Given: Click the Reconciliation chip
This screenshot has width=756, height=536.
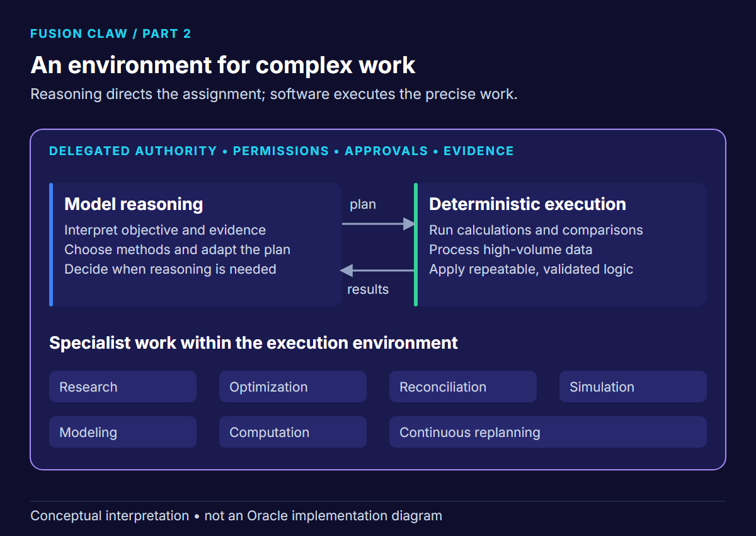Looking at the screenshot, I should click(x=463, y=387).
